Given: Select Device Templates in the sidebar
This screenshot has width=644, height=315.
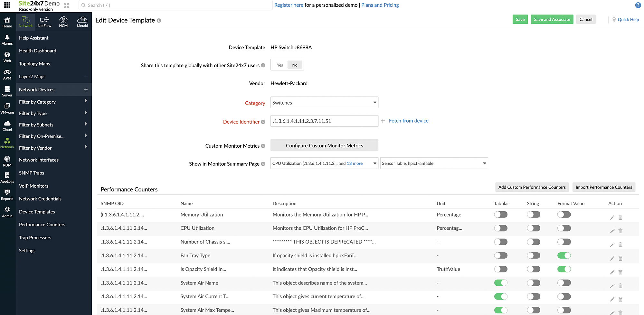Looking at the screenshot, I should coord(37,212).
